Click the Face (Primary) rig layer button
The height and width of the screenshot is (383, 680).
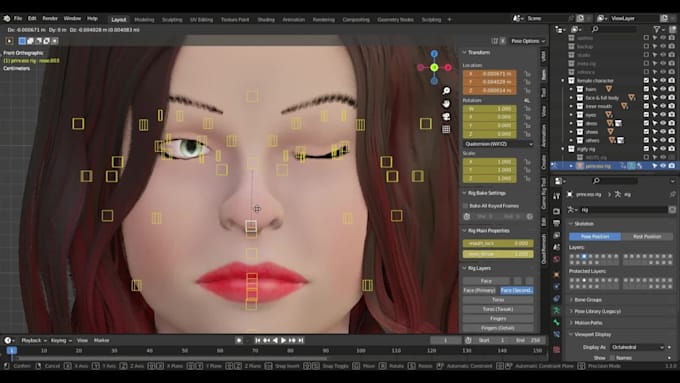480,291
